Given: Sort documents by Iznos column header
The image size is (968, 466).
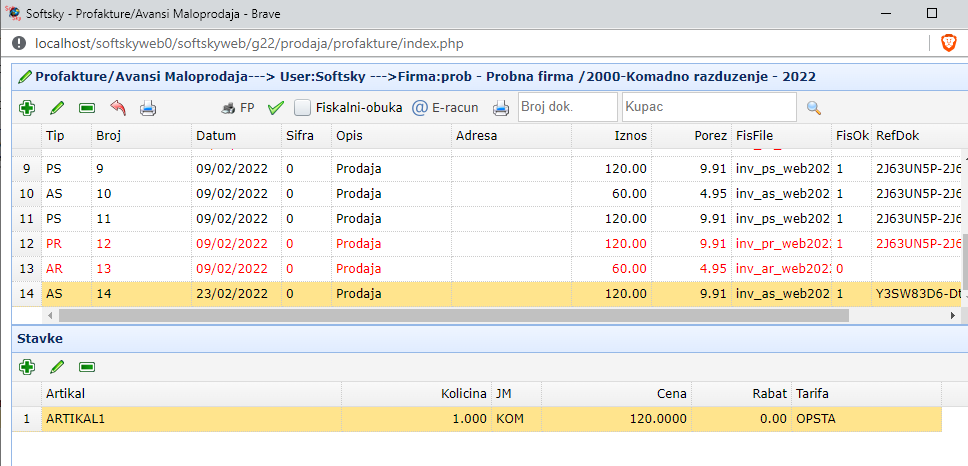Looking at the screenshot, I should pos(630,135).
